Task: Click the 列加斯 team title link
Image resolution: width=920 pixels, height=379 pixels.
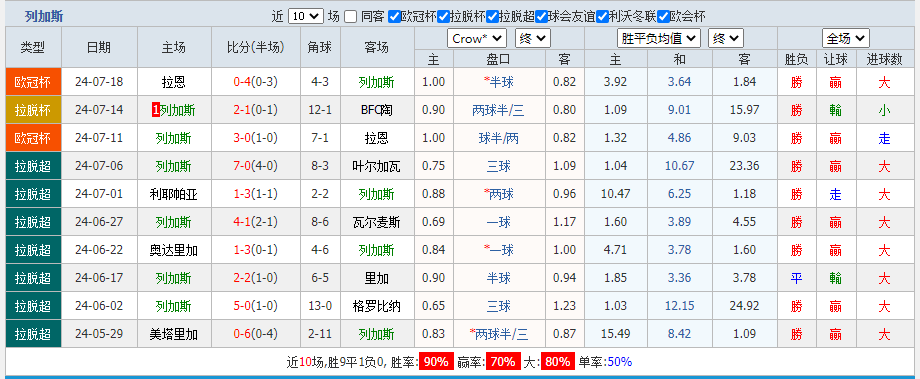Action: 44,16
